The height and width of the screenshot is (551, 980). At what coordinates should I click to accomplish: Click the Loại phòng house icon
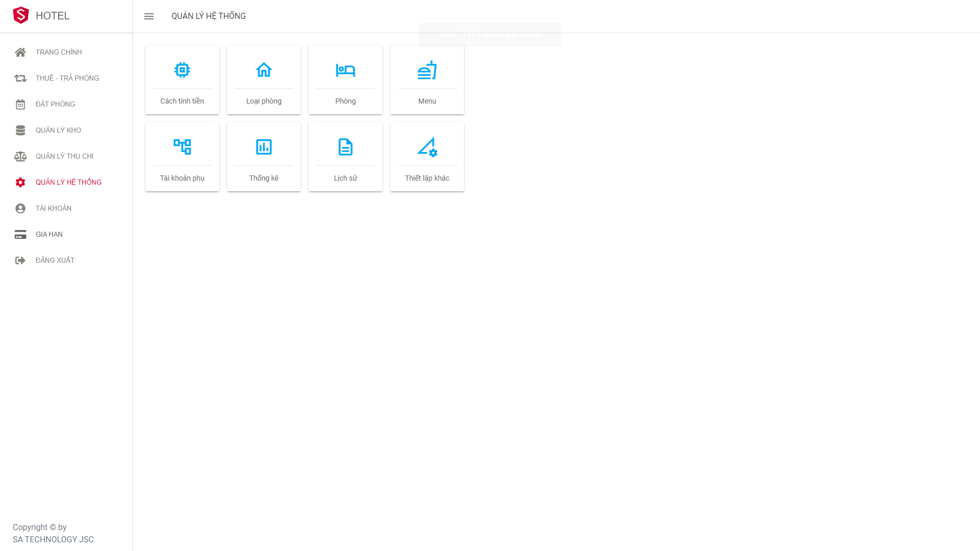tap(264, 70)
